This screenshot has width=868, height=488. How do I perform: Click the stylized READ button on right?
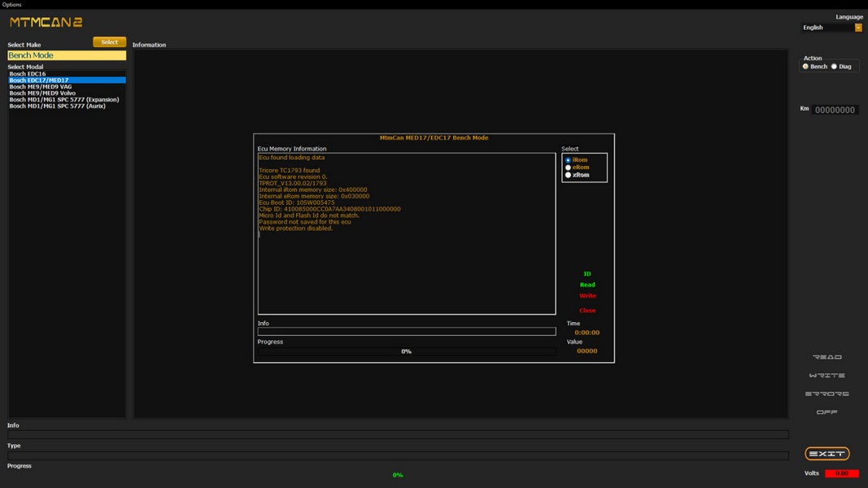click(x=827, y=357)
